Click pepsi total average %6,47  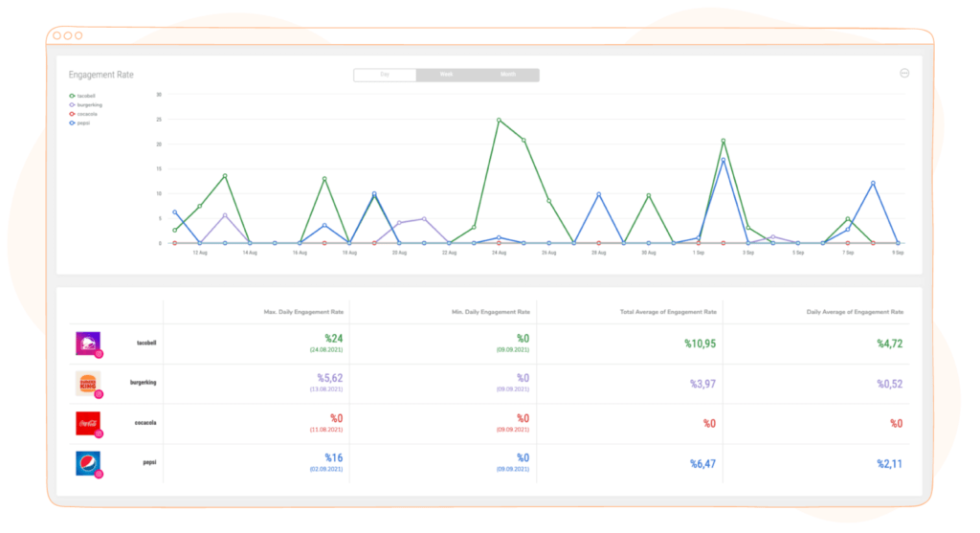click(703, 464)
